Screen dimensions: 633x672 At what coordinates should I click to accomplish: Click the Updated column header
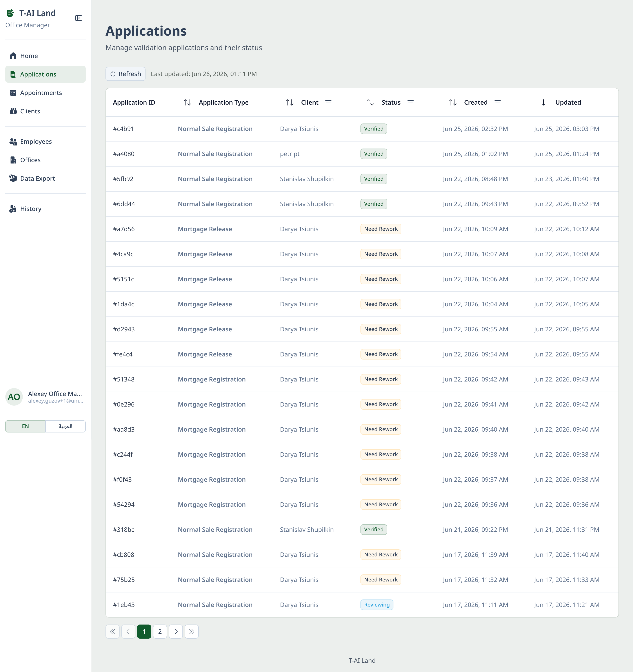[568, 102]
